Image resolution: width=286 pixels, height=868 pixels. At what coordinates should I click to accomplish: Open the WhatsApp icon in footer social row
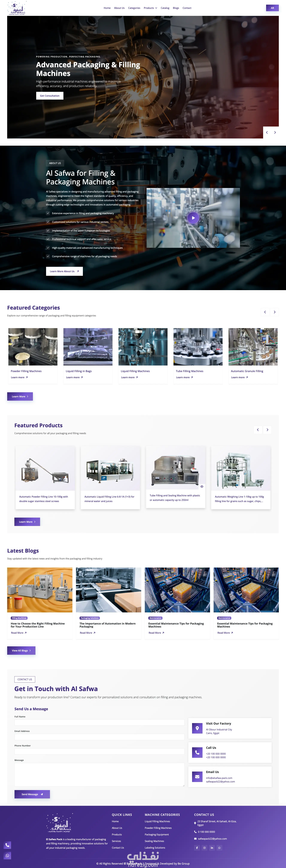[x=219, y=848]
